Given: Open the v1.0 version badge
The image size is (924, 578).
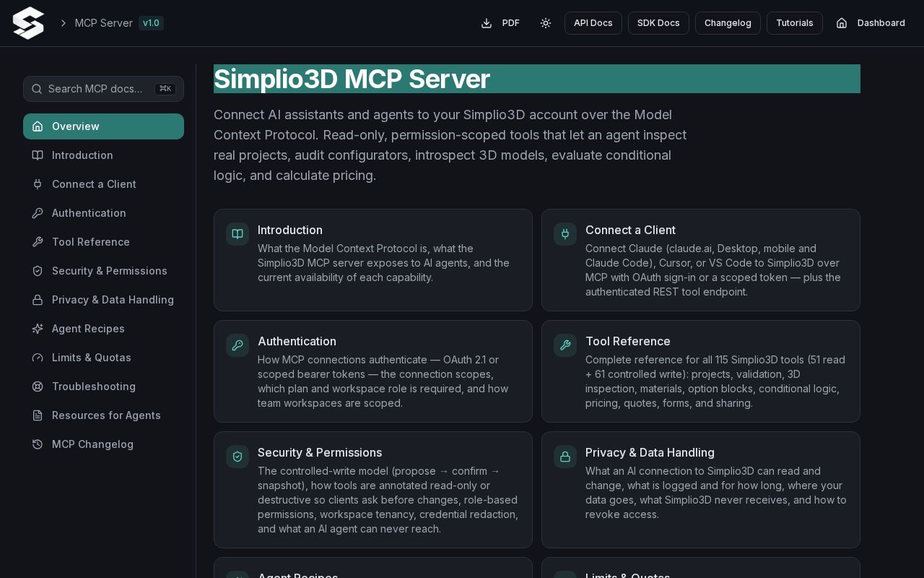Looking at the screenshot, I should (151, 23).
